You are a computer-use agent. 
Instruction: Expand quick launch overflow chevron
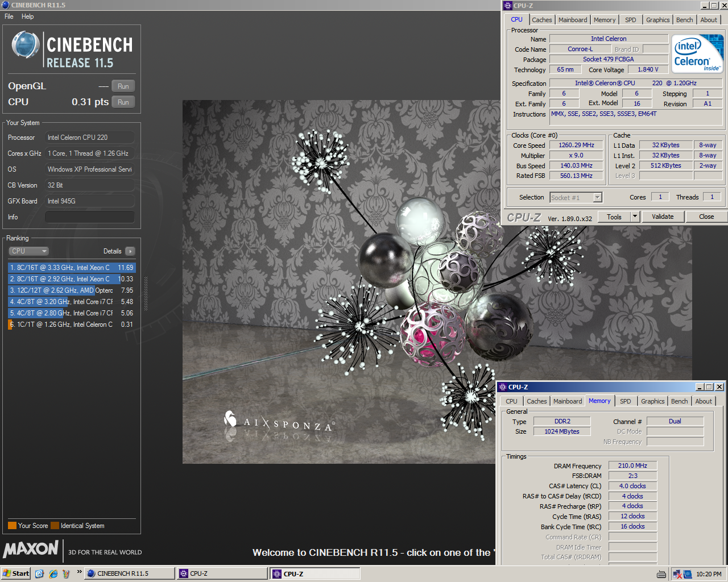tap(79, 572)
